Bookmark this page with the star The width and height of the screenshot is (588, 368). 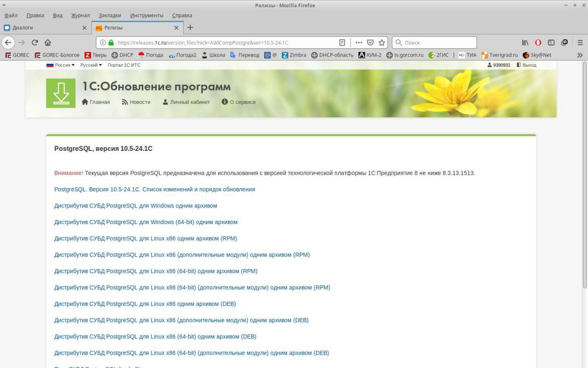click(382, 42)
